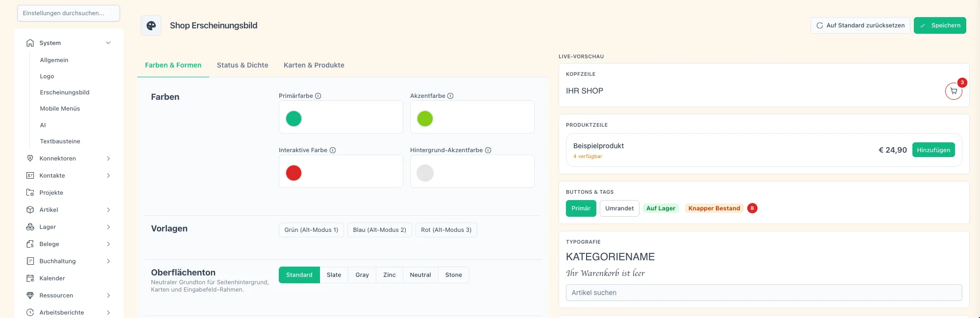Open the Interaktive Farbe red swatch

click(x=294, y=173)
